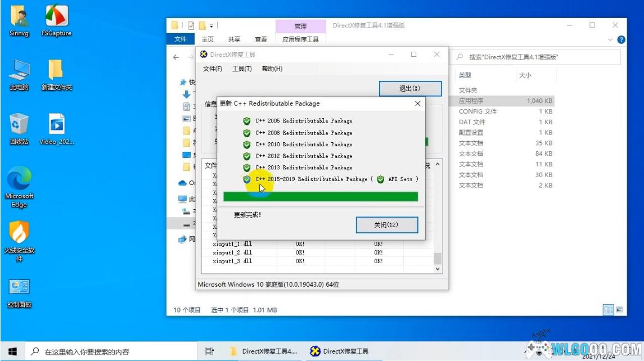
Task: Click the 关闭(12) button
Action: (387, 225)
